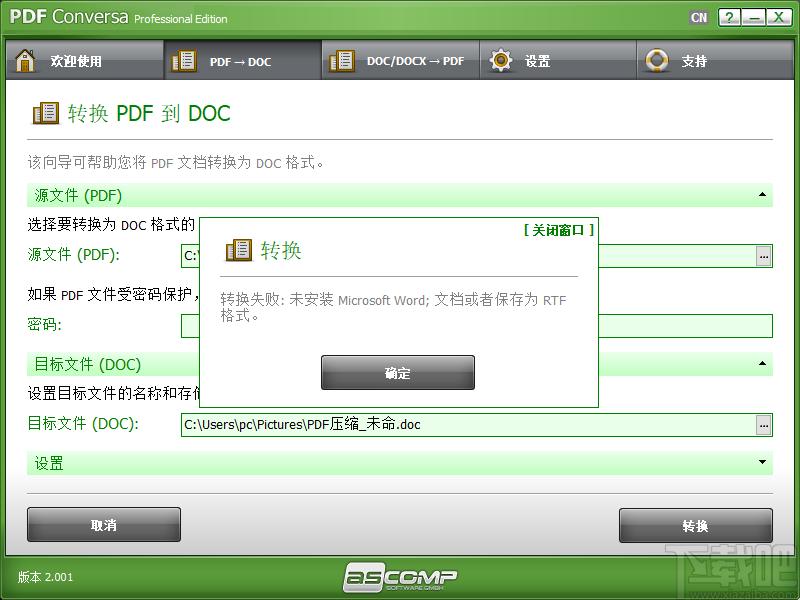Switch to the PDF → DOC tab
This screenshot has height=600, width=800.
pos(243,61)
